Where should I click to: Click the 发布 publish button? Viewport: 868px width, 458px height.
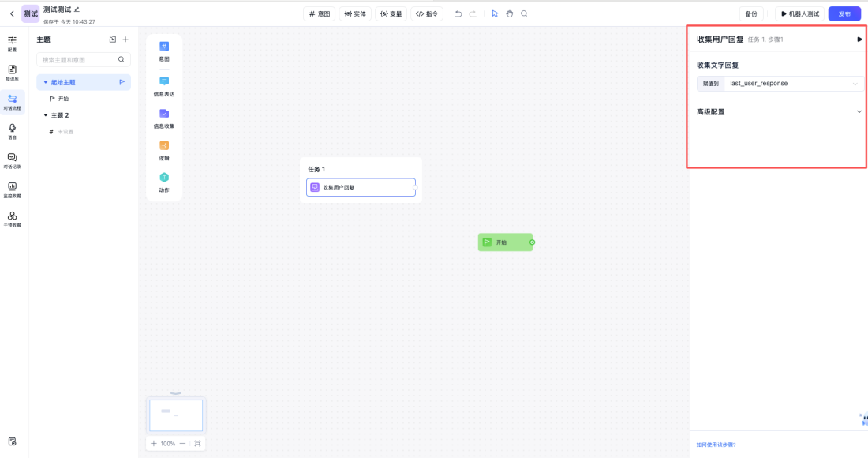point(844,13)
